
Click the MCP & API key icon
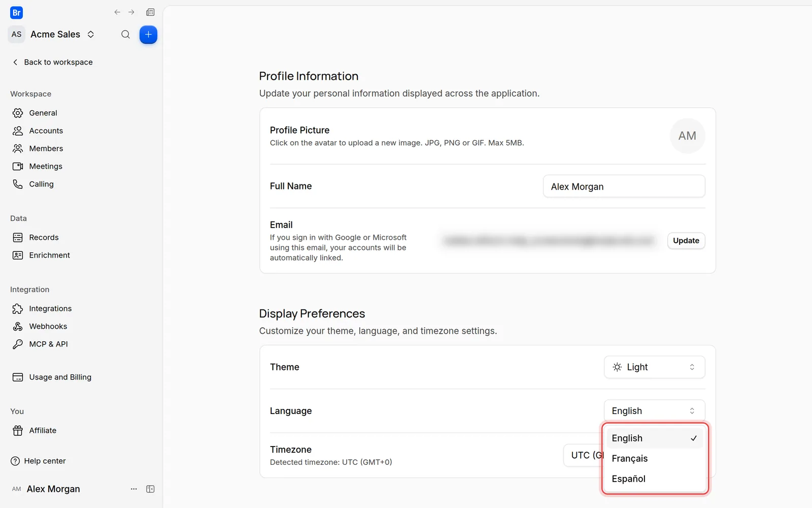pos(18,344)
